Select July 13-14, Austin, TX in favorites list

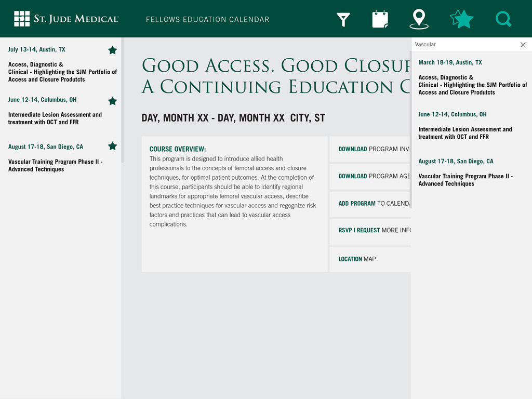[x=37, y=49]
